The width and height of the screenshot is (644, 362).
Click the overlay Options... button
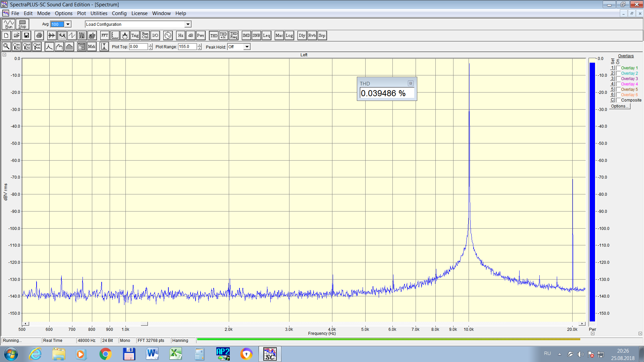tap(620, 106)
